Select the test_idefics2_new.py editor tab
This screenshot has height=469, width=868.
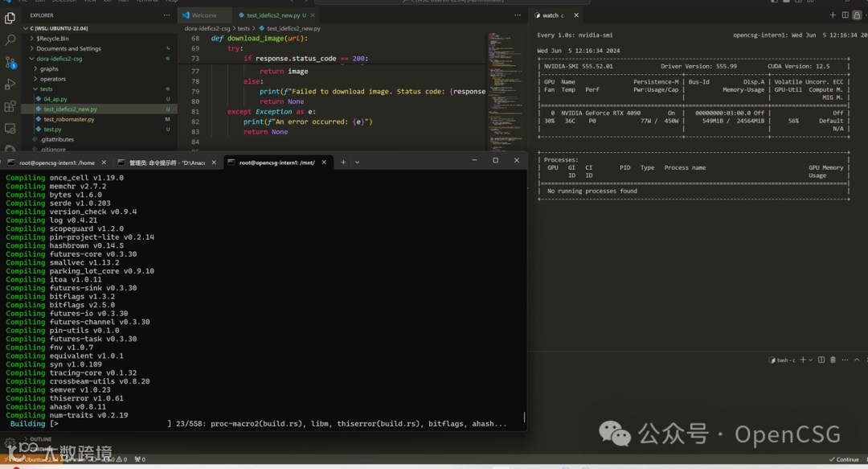tap(275, 15)
